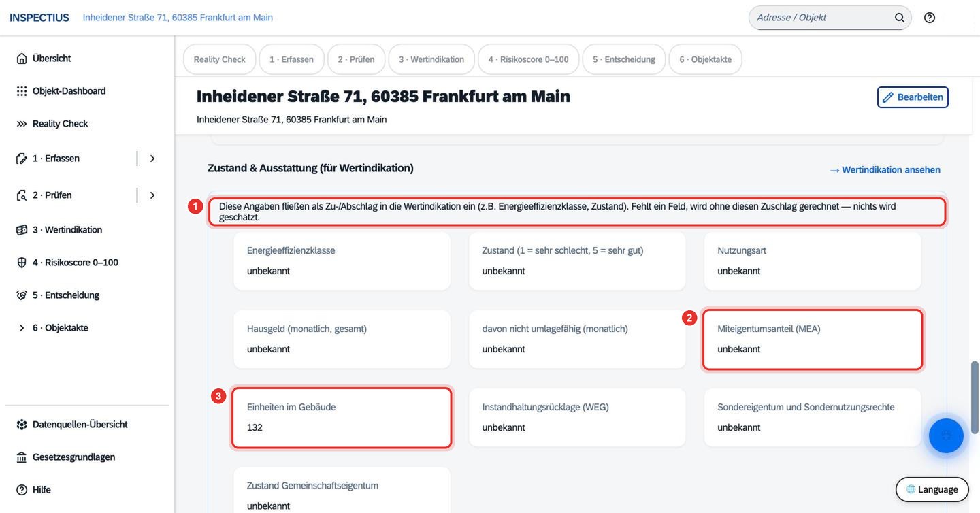980x513 pixels.
Task: Click the Gesetzesgrundlagen building icon
Action: (x=22, y=457)
